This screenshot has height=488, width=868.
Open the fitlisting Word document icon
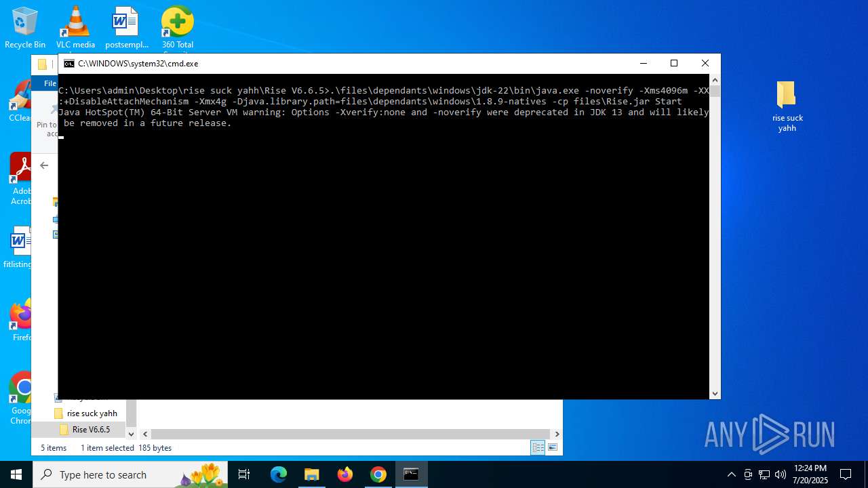(x=18, y=247)
